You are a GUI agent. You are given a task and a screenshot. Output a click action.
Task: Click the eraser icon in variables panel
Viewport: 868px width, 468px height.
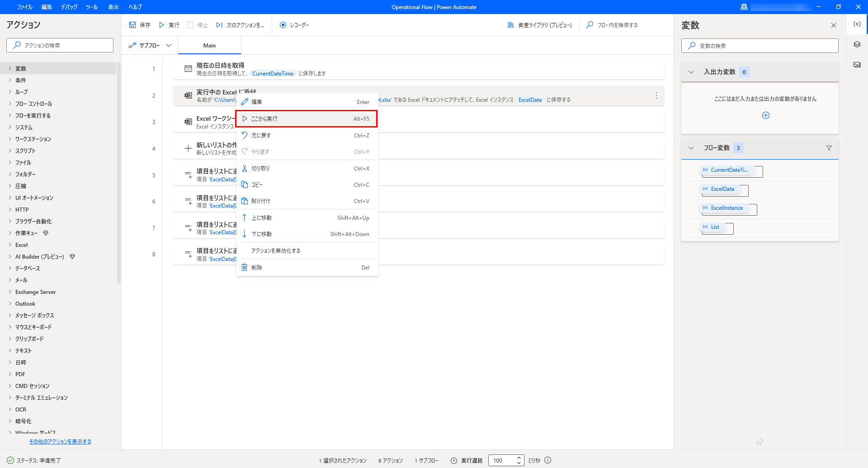click(760, 441)
